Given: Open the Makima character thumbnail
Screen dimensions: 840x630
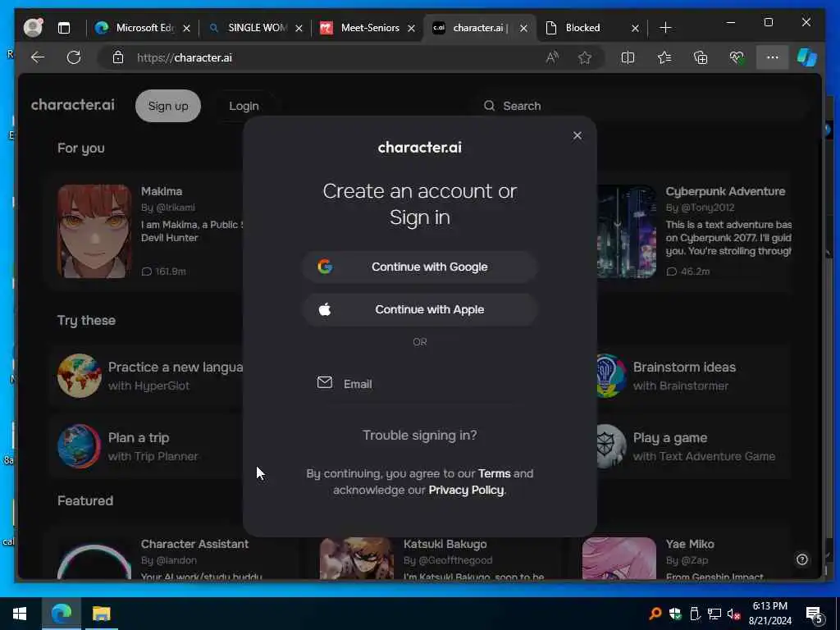Looking at the screenshot, I should pos(94,231).
